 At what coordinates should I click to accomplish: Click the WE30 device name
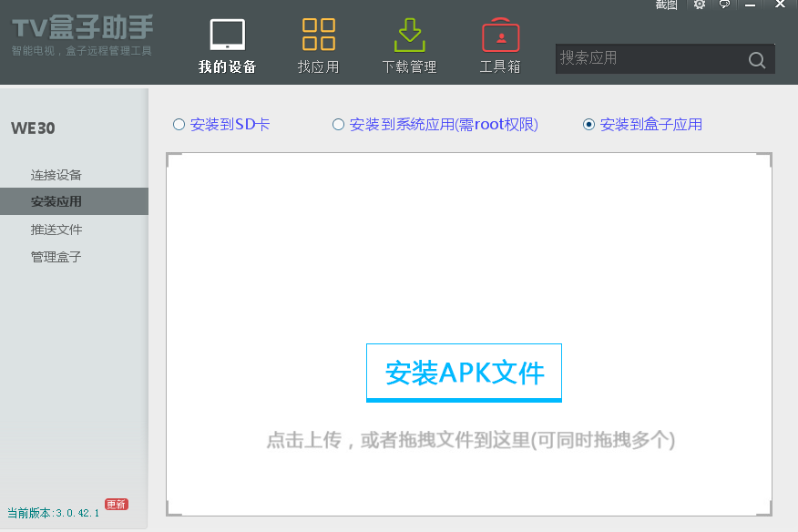(34, 128)
